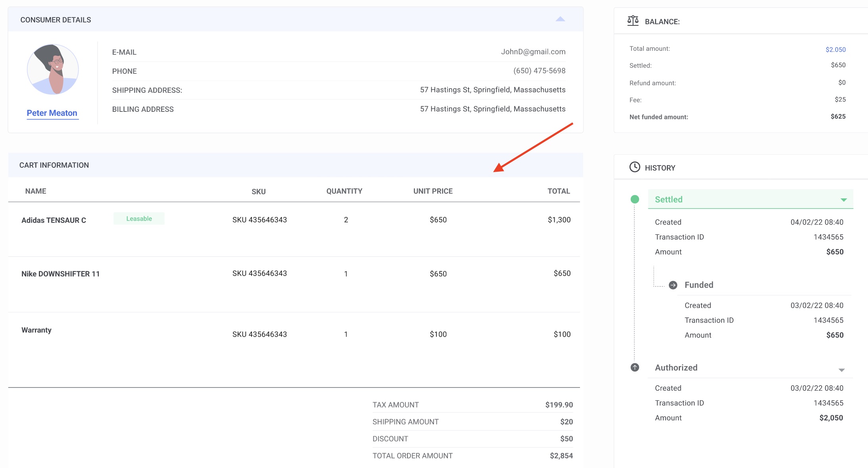Click the JohnD@gmail.com email address

pos(533,52)
